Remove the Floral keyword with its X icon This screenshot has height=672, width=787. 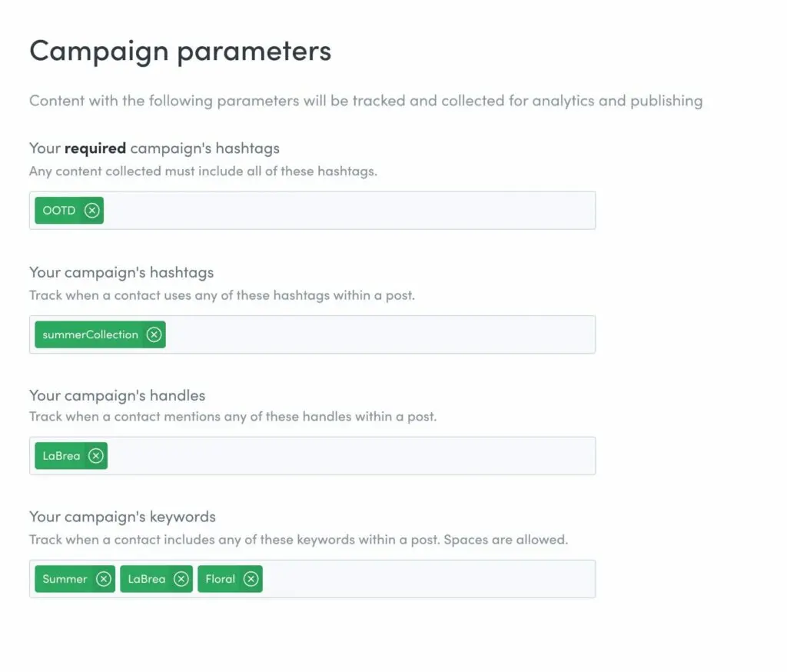click(251, 579)
